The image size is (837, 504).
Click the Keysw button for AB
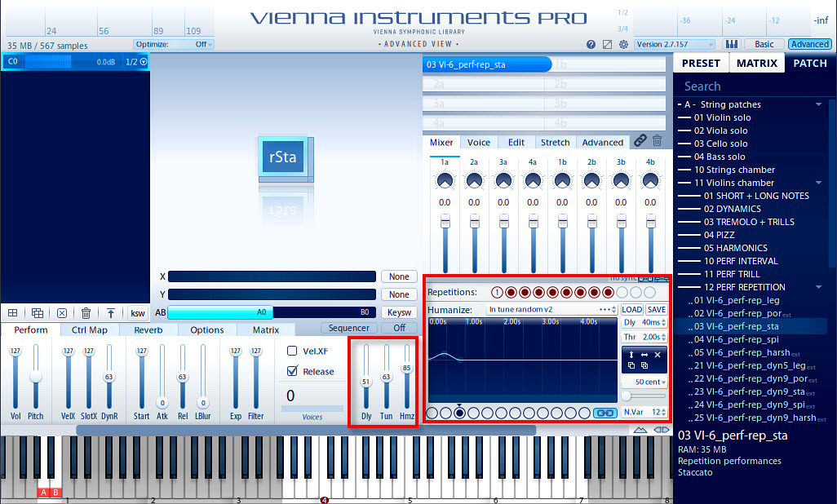tap(399, 312)
